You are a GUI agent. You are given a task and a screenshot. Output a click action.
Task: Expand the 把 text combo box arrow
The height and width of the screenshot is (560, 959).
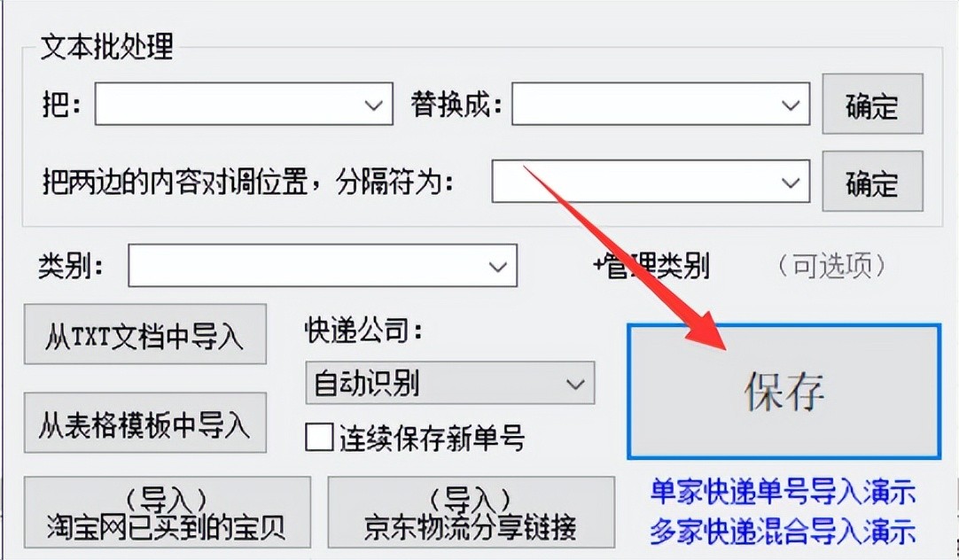tap(374, 105)
